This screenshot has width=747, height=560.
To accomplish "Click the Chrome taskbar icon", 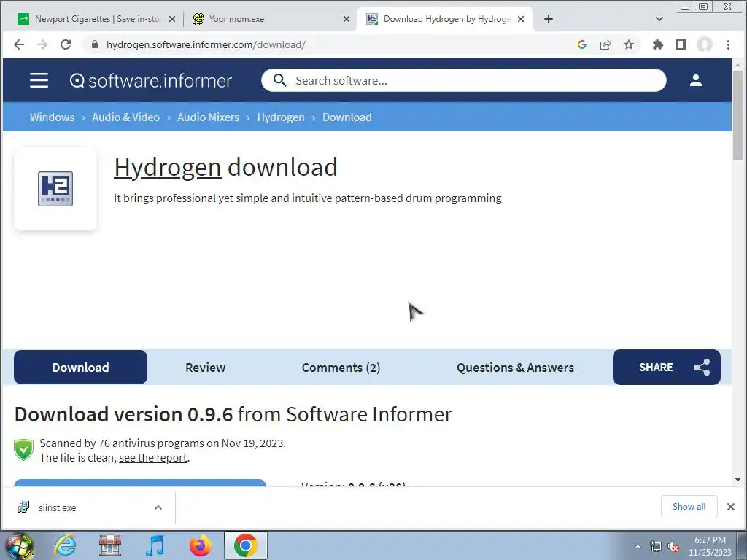I will (x=245, y=545).
